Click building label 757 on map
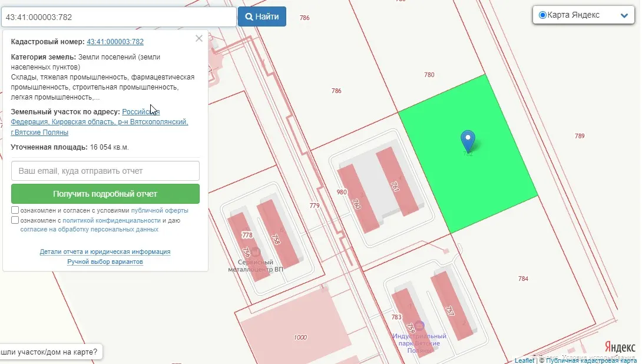This screenshot has width=642, height=364. [449, 311]
